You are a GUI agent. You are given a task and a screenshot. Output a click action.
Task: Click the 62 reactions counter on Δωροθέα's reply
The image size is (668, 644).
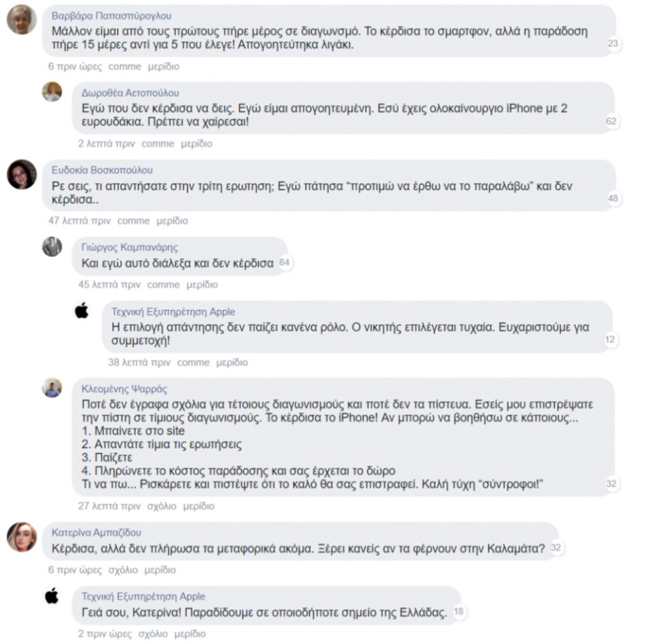[611, 121]
